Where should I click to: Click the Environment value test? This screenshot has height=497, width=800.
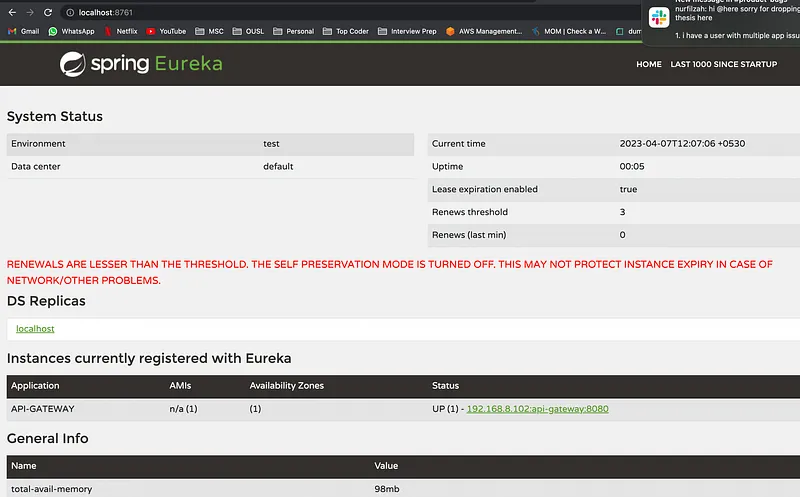[x=271, y=144]
